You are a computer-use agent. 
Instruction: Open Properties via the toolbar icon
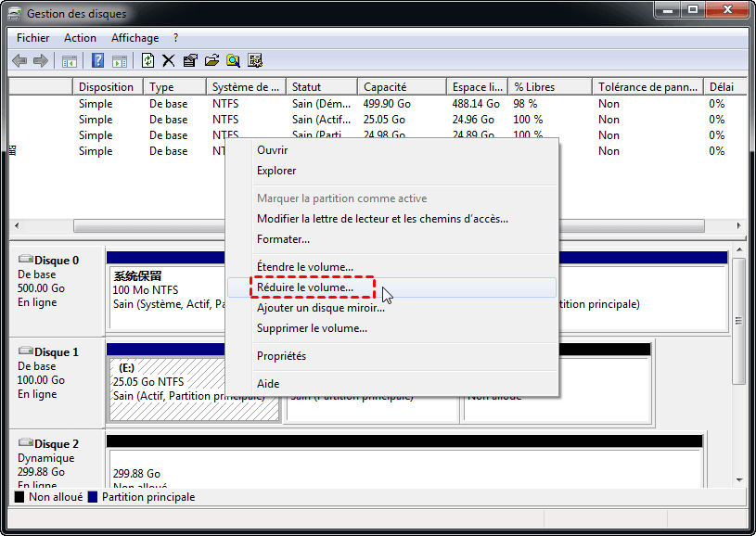(x=190, y=60)
